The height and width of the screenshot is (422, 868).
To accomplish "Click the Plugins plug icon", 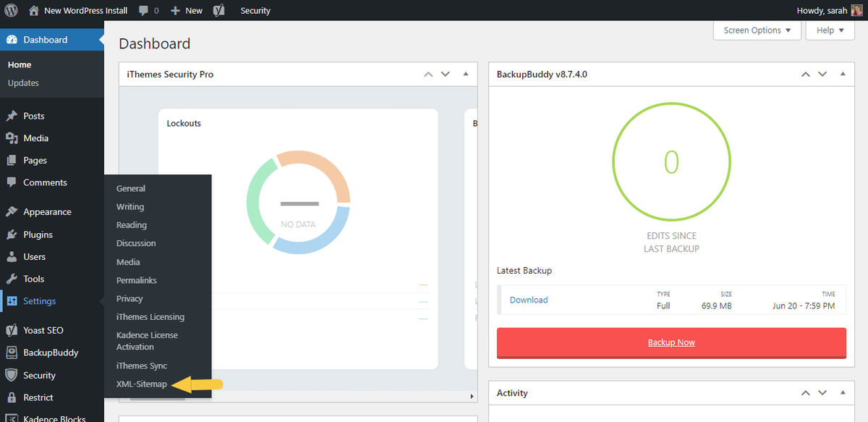I will 12,235.
